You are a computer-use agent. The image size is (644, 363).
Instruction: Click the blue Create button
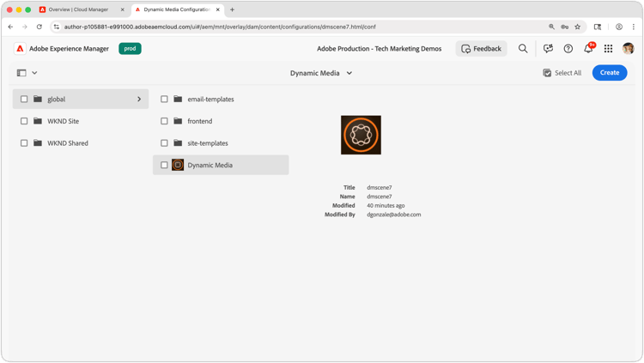(610, 73)
